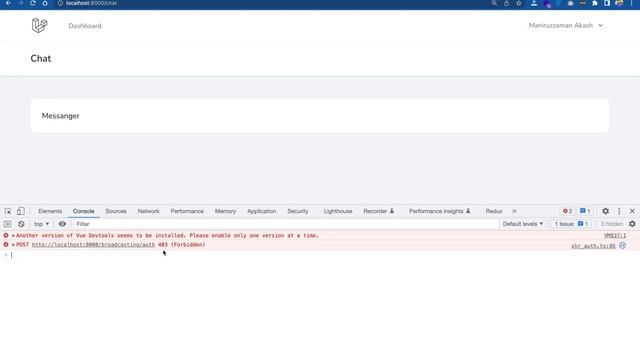Open the Recorder tab
This screenshot has width=640, height=360.
pyautogui.click(x=378, y=211)
